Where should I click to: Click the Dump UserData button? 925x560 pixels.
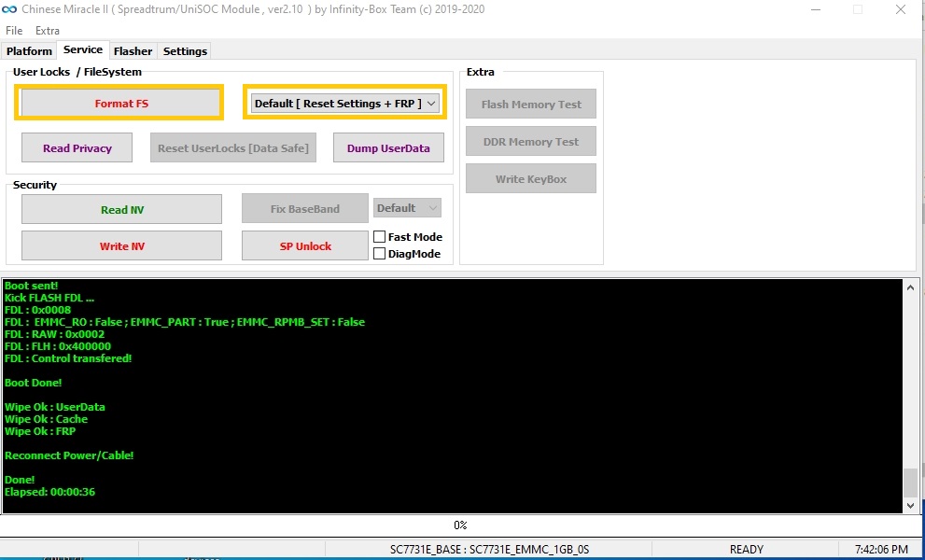pyautogui.click(x=388, y=148)
